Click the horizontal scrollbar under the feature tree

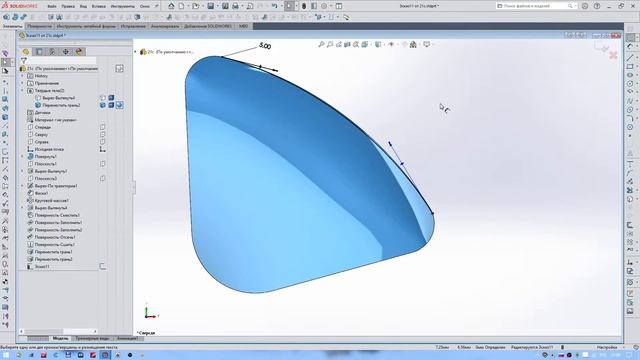point(58,331)
